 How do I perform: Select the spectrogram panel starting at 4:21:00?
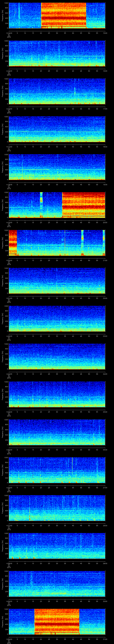57,281
